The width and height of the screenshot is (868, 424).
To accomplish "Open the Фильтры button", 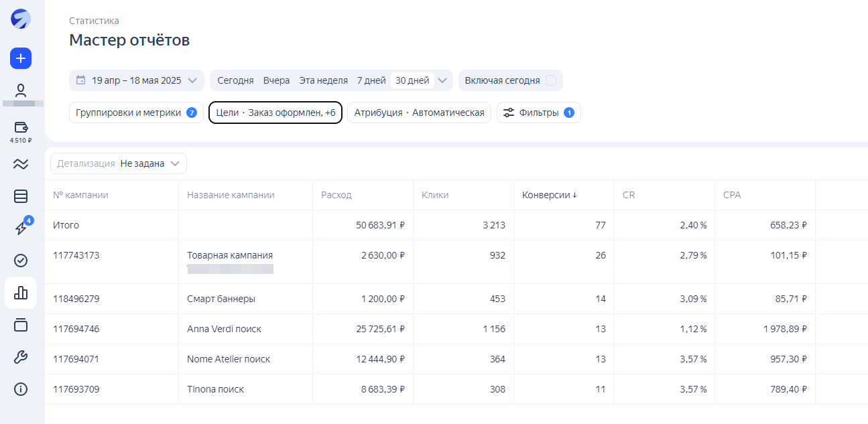I will pos(539,113).
